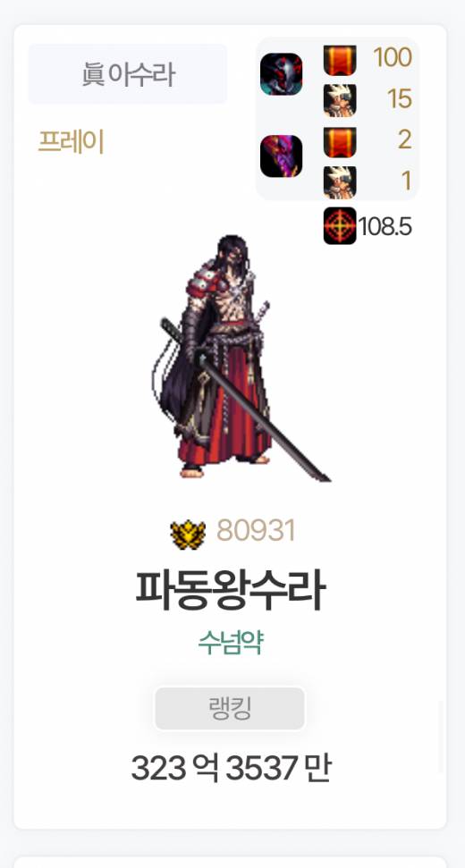Click the 323 억 3537 만 damage total
The height and width of the screenshot is (868, 465).
tap(231, 769)
